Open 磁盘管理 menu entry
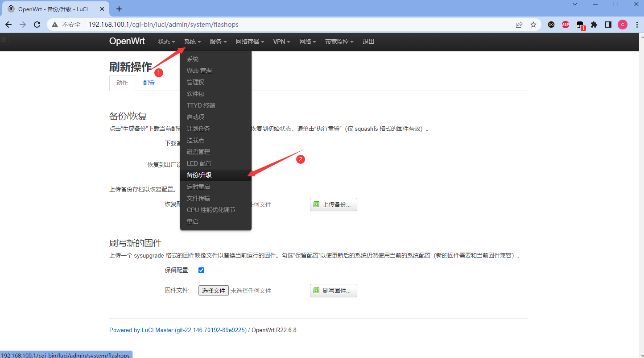The height and width of the screenshot is (358, 644). click(x=216, y=152)
